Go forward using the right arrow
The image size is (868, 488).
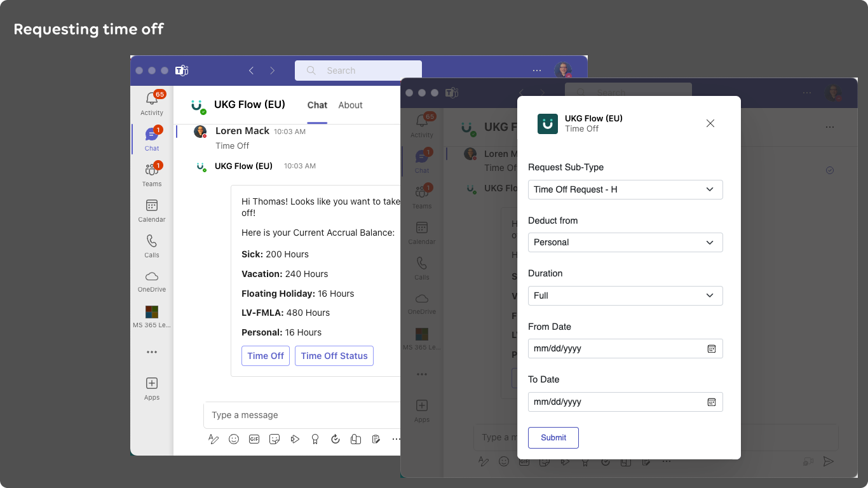273,71
